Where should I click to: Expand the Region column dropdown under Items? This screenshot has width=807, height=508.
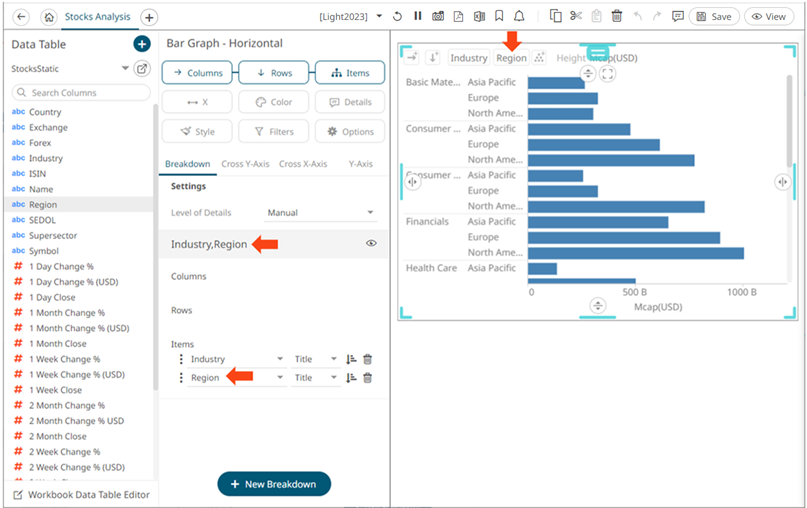coord(280,378)
